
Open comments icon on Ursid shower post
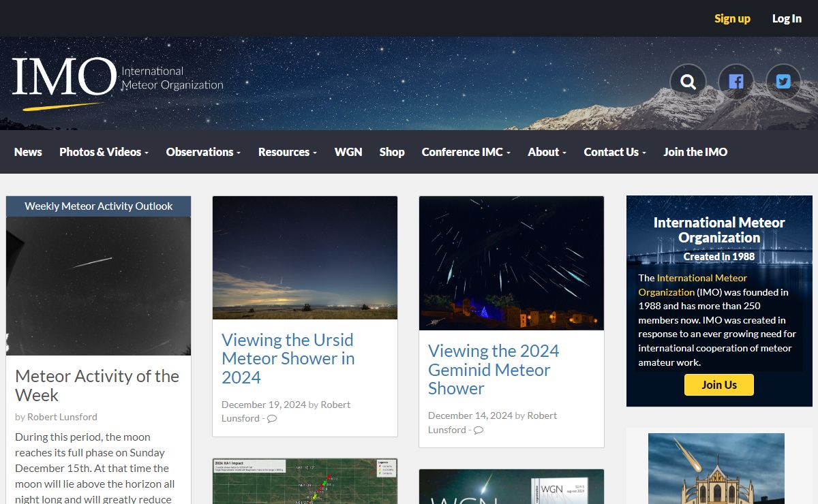pos(272,418)
